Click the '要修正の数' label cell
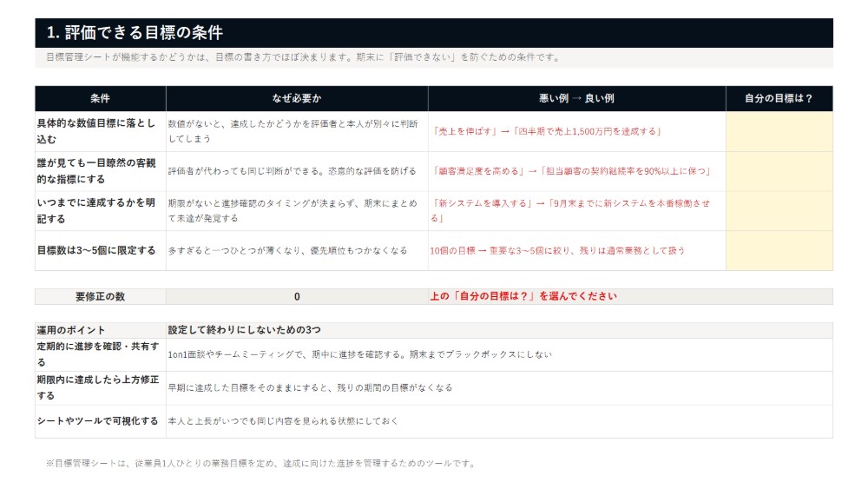Viewport: 868px width, 489px height. pos(100,296)
